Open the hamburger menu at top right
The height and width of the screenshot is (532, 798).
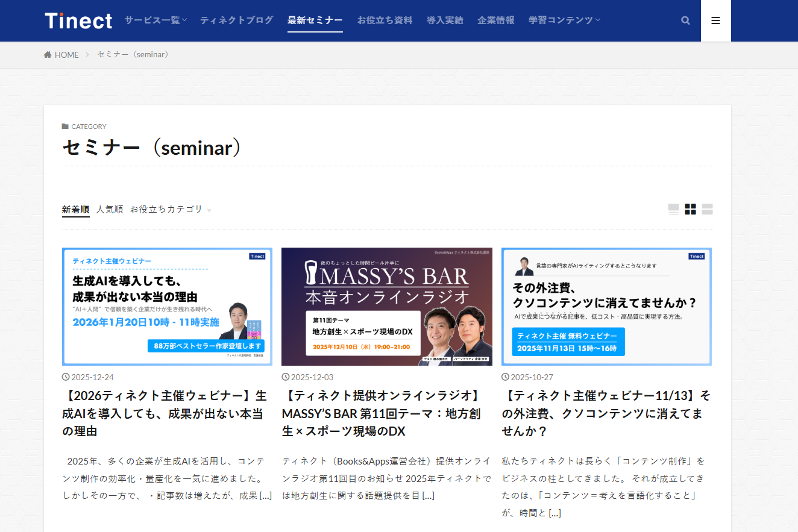pos(715,20)
